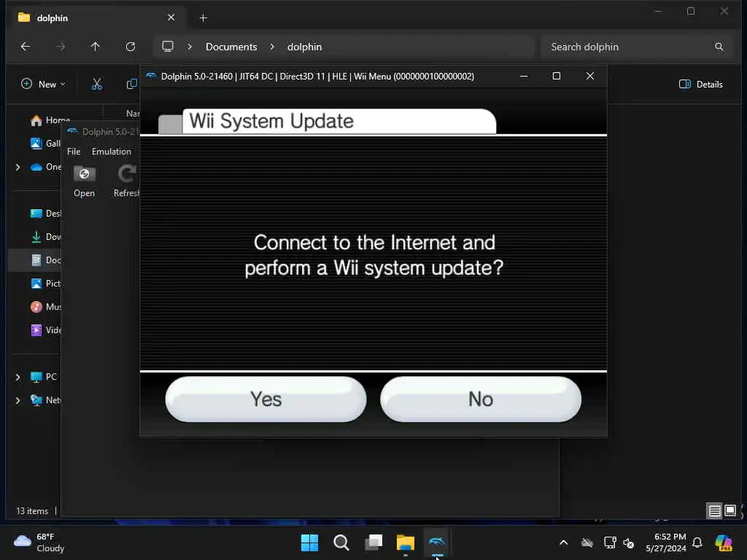The width and height of the screenshot is (747, 560).
Task: Maximize the Dolphin Wii Menu window
Action: click(557, 76)
